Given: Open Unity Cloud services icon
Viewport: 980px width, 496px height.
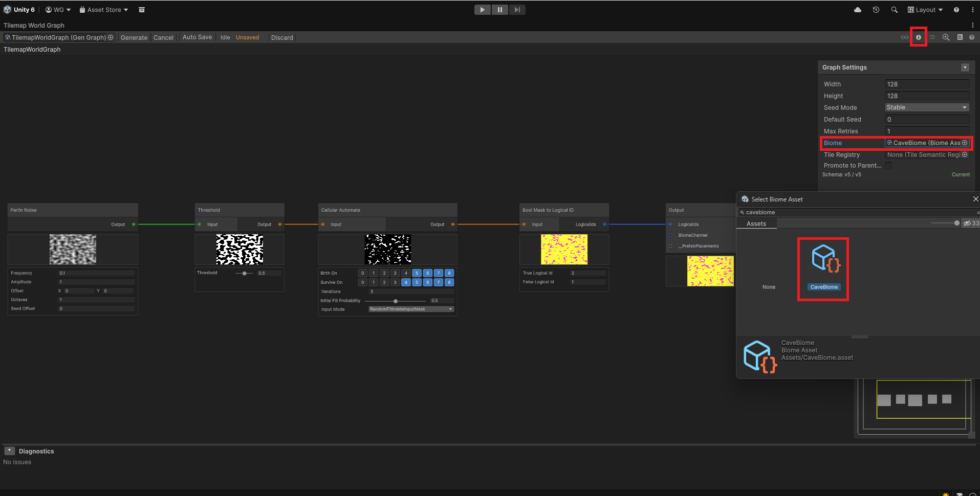Looking at the screenshot, I should (x=858, y=10).
